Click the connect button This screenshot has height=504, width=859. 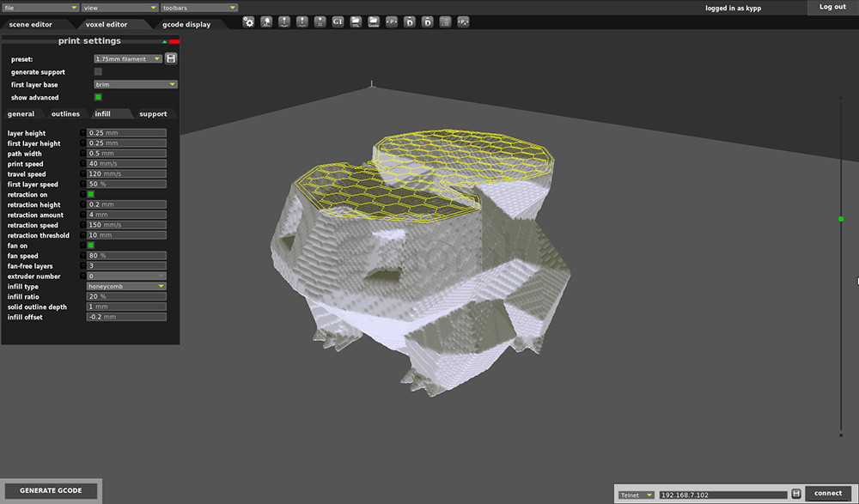[x=828, y=494]
